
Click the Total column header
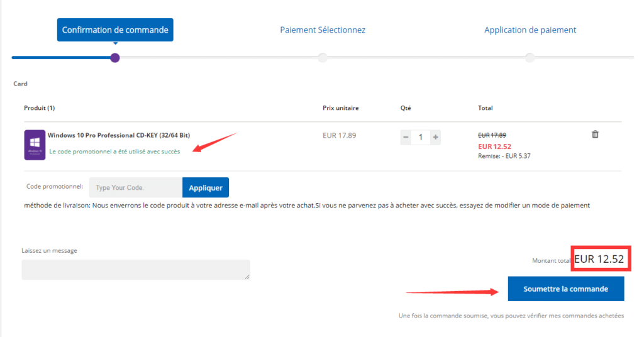(485, 108)
